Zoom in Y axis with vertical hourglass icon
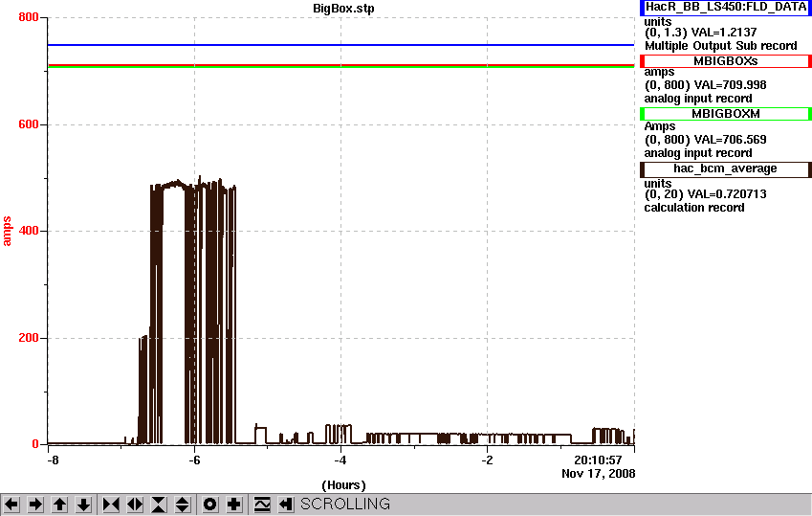This screenshot has height=516, width=812. 159,505
